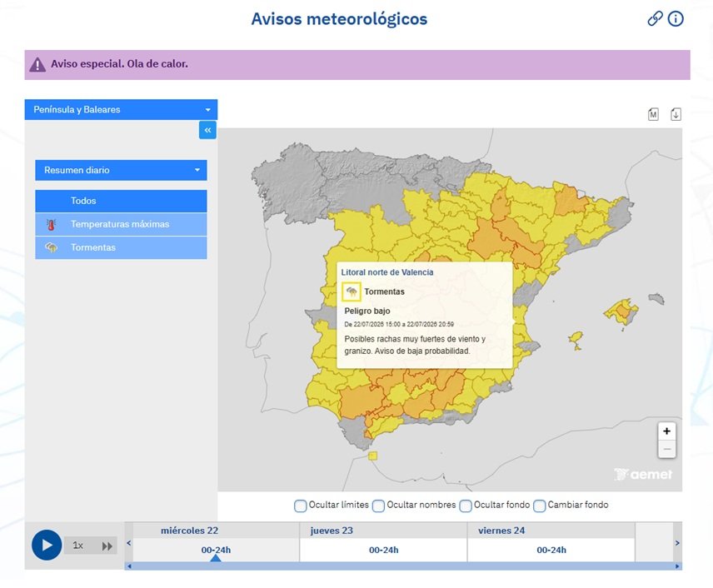Click the Peligro bajo text in the tooltip
This screenshot has height=588, width=713.
367,311
